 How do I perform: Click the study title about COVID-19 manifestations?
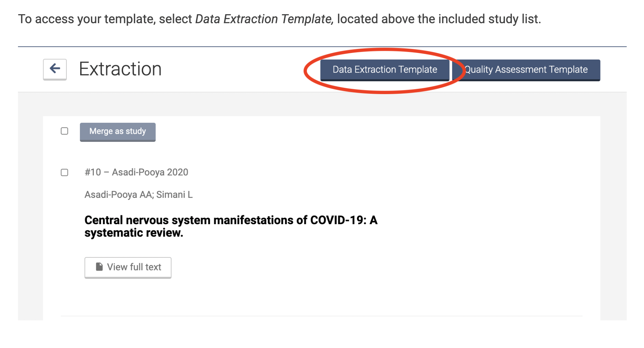231,220
